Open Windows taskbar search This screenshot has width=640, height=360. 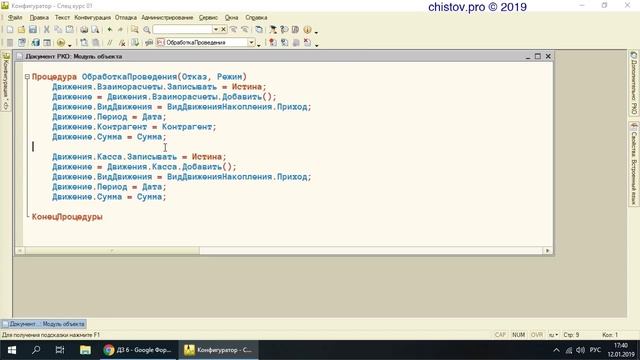coord(36,350)
